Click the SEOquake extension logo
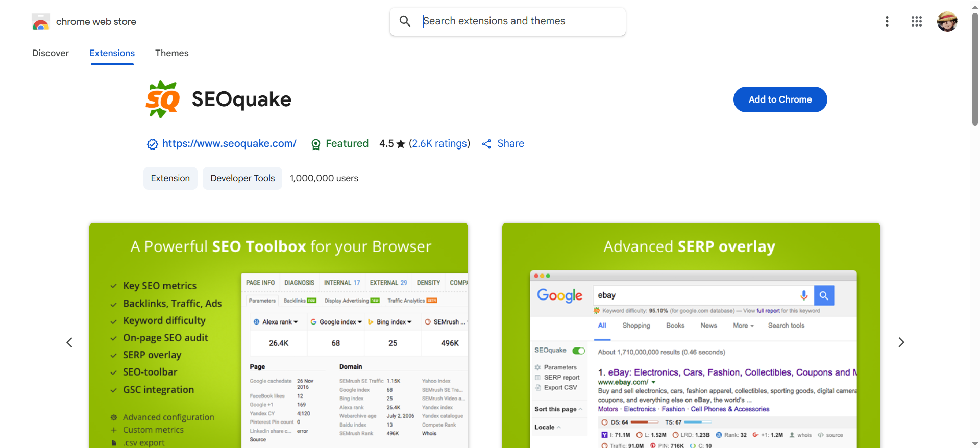Image resolution: width=980 pixels, height=448 pixels. 163,99
